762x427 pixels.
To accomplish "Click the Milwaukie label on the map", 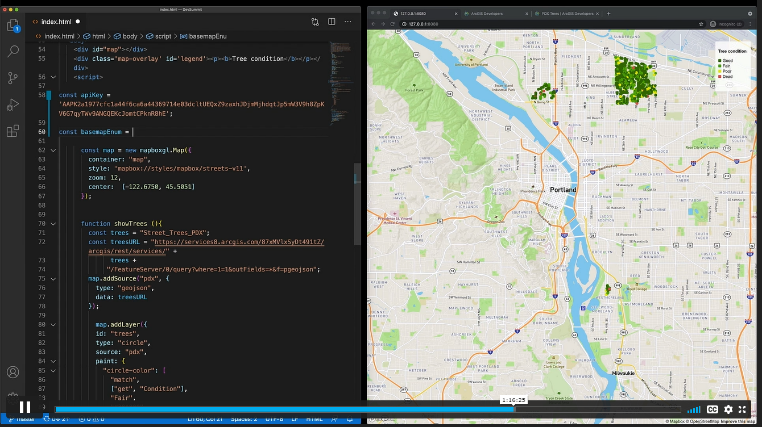I will [x=623, y=373].
